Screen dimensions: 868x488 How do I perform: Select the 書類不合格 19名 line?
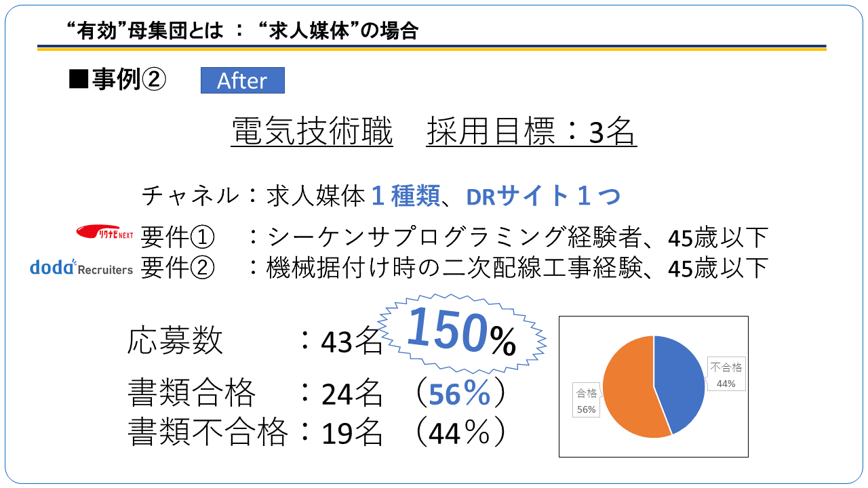click(317, 432)
